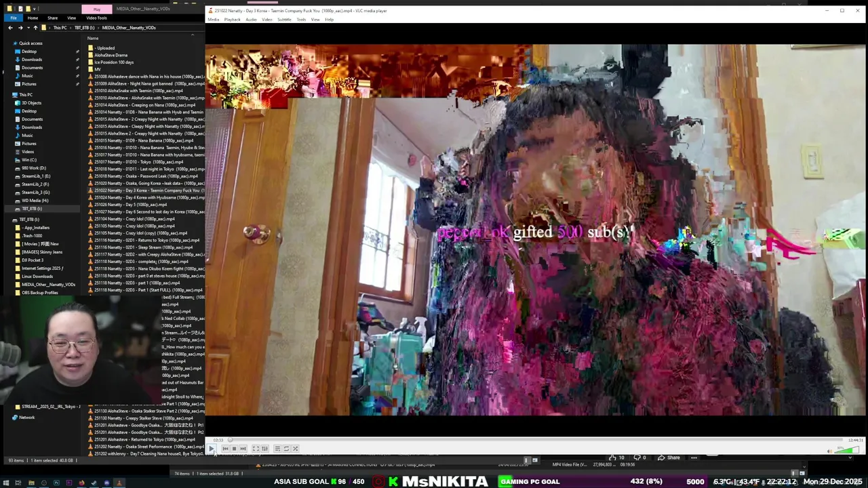868x488 pixels.
Task: Open VLC Tools menu
Action: click(301, 20)
